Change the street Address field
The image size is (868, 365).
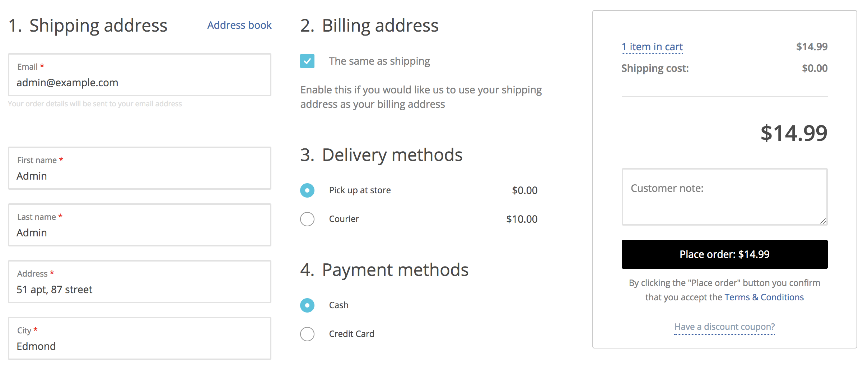(x=139, y=290)
